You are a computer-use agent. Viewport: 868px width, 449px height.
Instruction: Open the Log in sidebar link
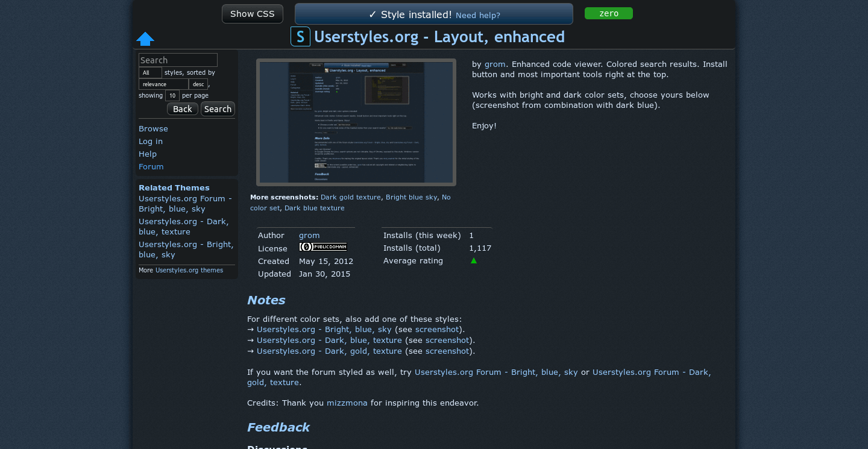[x=151, y=141]
